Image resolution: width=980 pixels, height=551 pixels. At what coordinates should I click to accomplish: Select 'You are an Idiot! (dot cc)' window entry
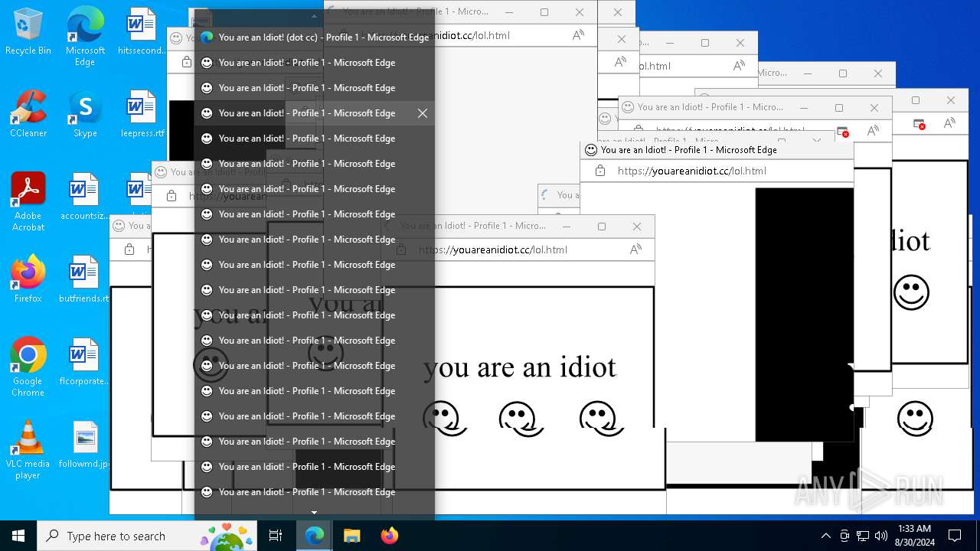coord(314,37)
